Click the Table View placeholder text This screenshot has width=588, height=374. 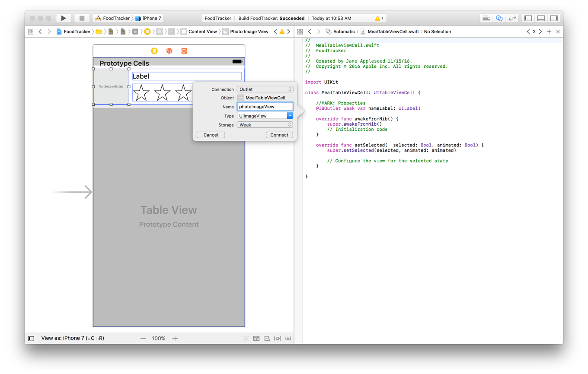point(169,210)
